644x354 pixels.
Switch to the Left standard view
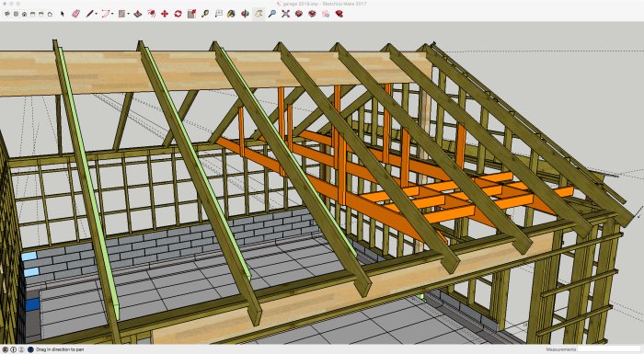click(50, 14)
